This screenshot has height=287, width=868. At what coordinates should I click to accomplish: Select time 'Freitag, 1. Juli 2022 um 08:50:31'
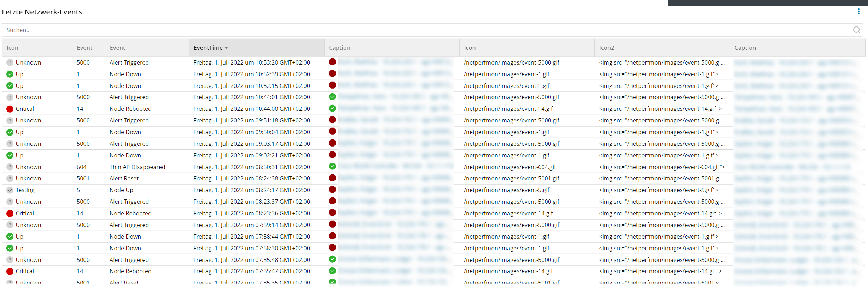[252, 167]
